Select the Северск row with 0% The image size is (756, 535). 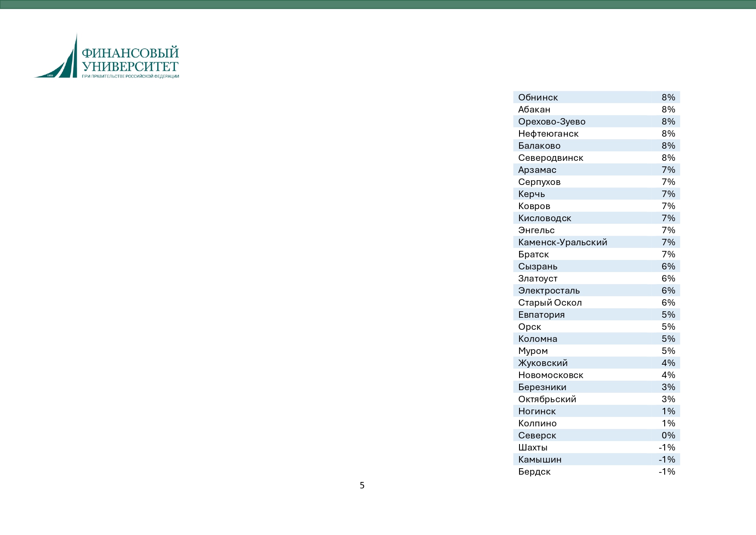(597, 435)
